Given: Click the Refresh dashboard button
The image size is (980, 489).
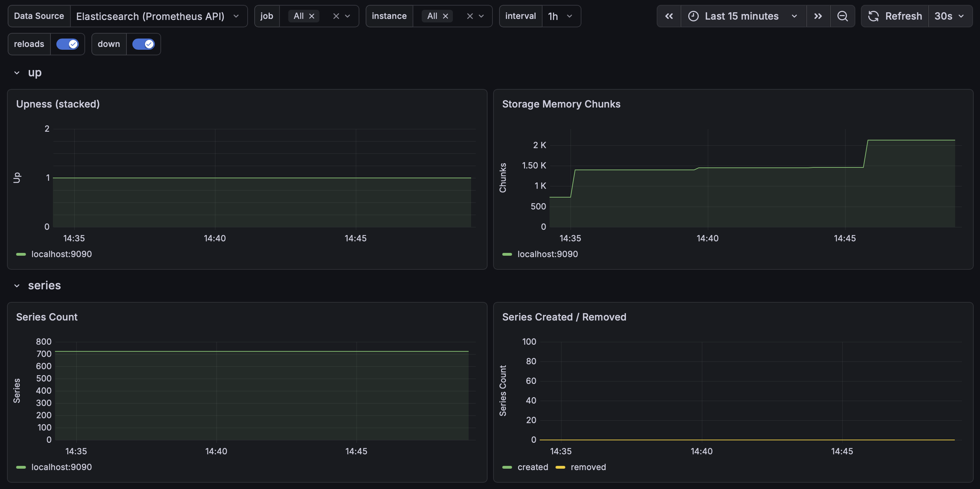Looking at the screenshot, I should [895, 16].
